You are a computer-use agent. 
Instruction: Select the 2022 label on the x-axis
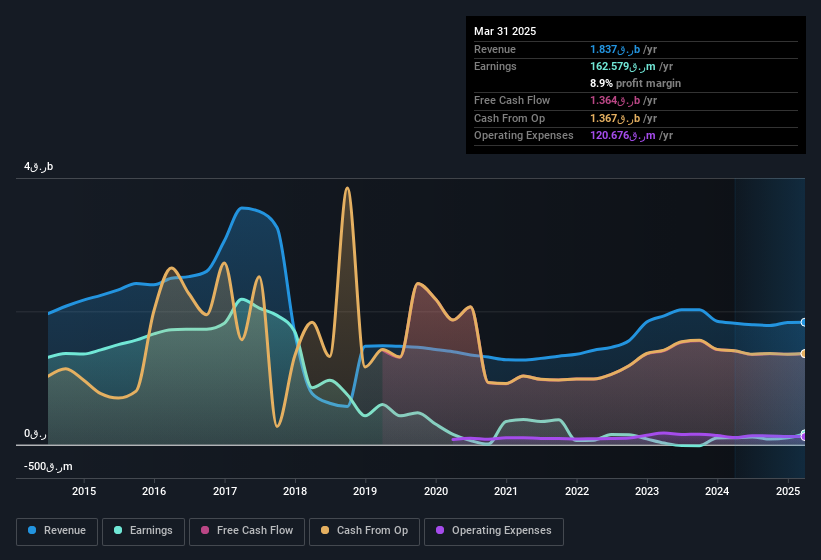tap(576, 491)
